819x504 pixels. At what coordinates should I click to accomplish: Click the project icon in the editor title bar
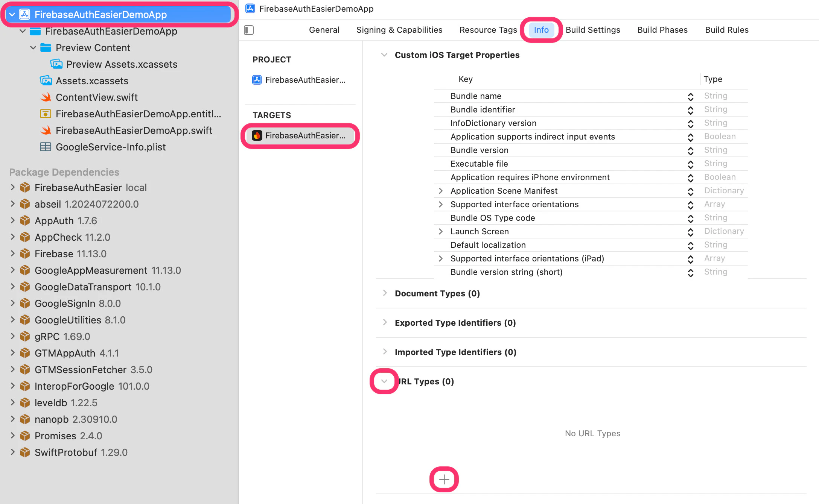[250, 8]
